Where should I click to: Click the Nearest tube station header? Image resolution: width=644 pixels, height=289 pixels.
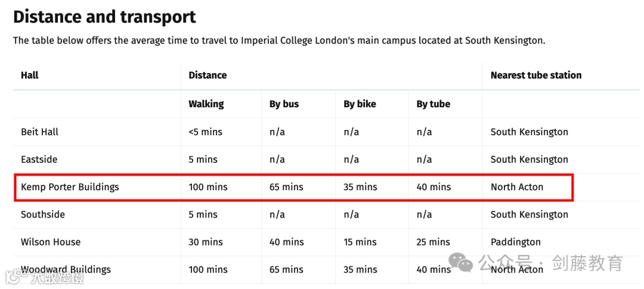(536, 75)
